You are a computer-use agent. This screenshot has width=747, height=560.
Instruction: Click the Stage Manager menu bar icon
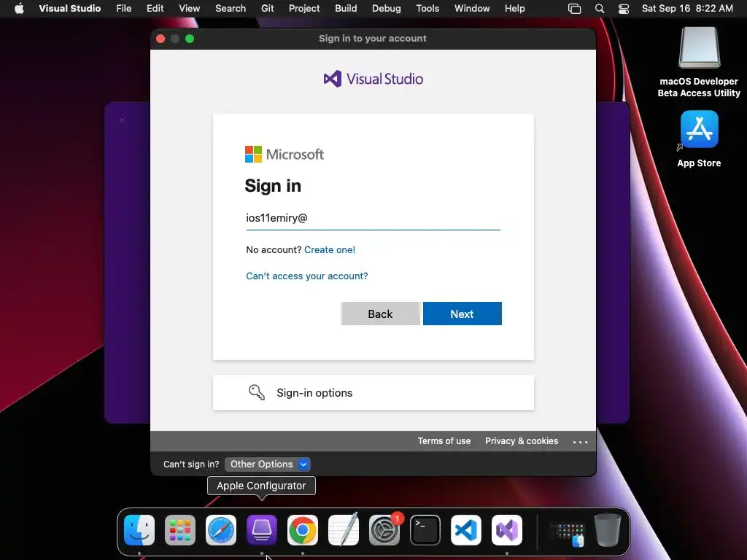(575, 9)
